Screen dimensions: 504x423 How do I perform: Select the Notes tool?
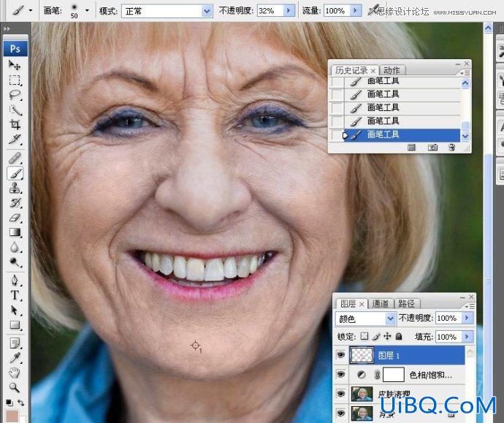15,343
